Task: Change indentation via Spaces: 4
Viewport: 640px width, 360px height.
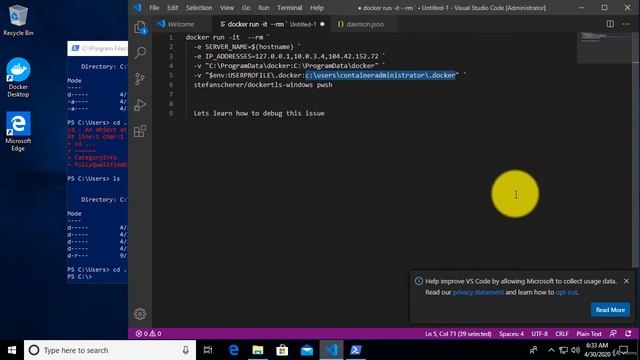Action: (511, 333)
